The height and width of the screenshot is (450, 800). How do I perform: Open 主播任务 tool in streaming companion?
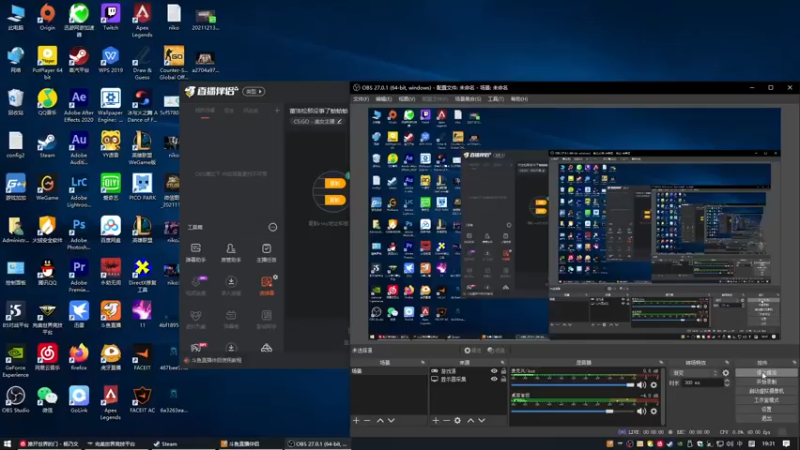pos(266,253)
